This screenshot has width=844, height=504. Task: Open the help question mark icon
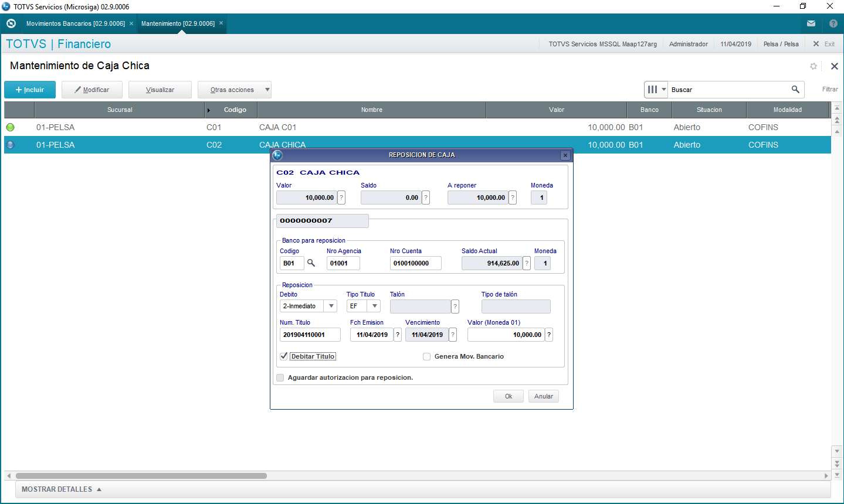click(833, 23)
